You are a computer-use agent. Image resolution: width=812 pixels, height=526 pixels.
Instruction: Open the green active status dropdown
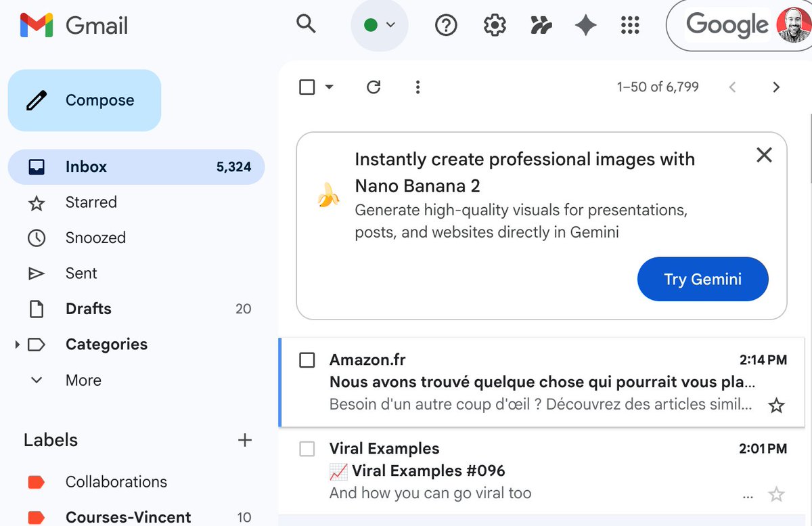pos(379,25)
